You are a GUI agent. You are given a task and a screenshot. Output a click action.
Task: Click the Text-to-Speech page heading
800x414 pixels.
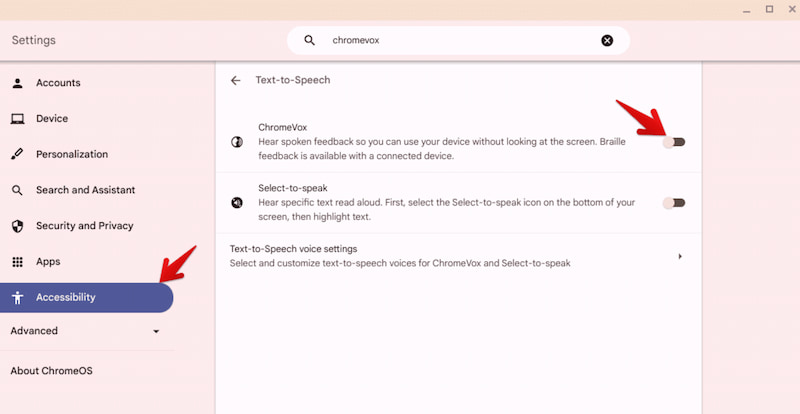pos(293,80)
